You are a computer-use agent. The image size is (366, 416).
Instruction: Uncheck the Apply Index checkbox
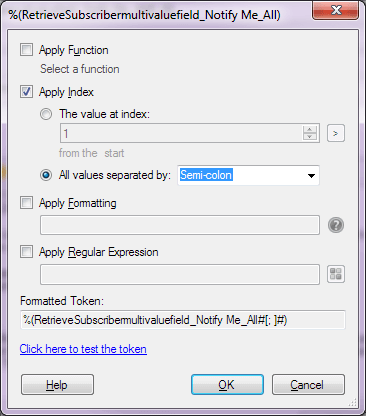click(26, 91)
